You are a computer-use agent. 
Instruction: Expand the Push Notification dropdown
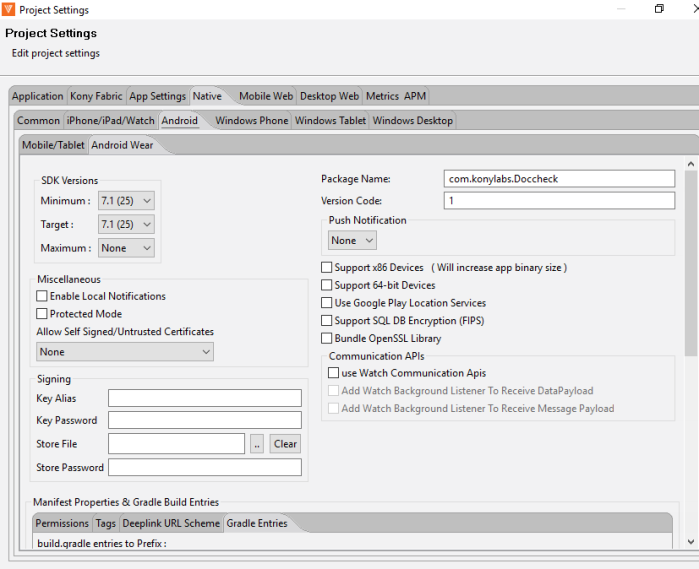pos(352,240)
